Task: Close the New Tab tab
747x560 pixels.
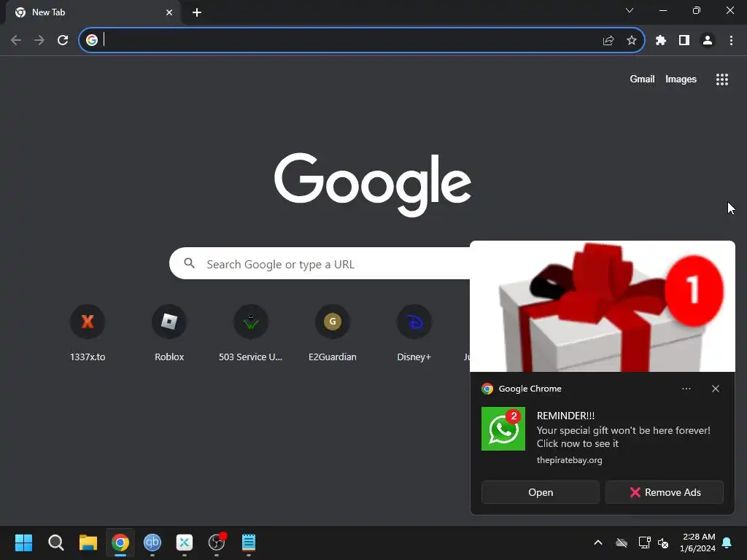Action: [x=169, y=12]
